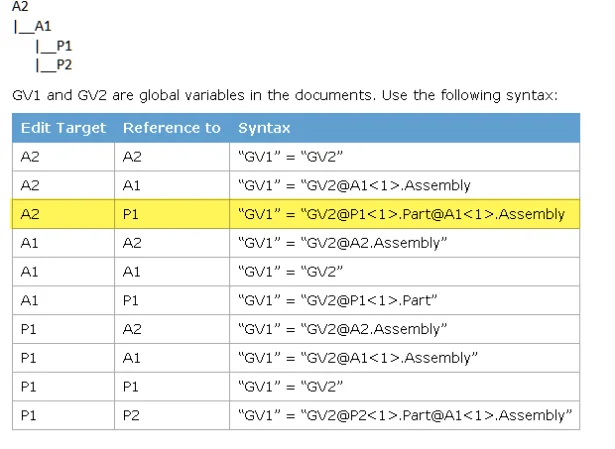This screenshot has width=615, height=449.
Task: Click the A1 edit target with reference A2
Action: point(30,243)
